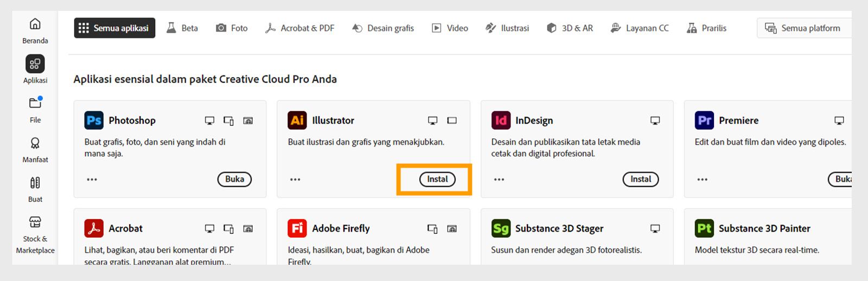Click the Acrobat app icon

pyautogui.click(x=94, y=228)
